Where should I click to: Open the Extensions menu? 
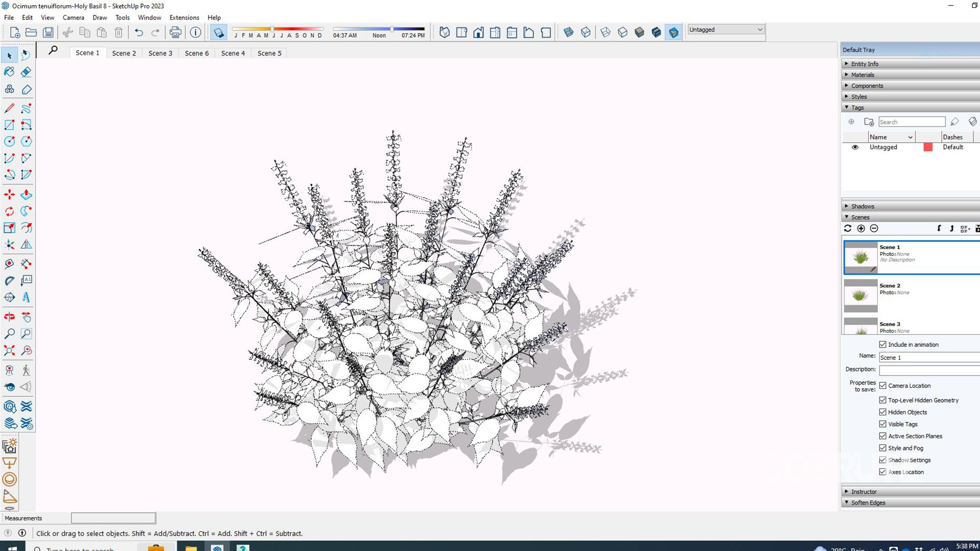point(184,17)
